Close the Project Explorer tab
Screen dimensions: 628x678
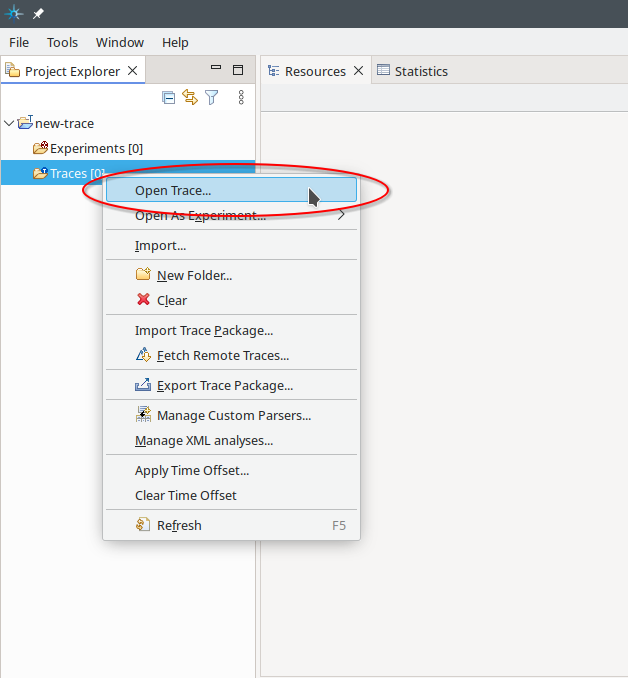(133, 71)
